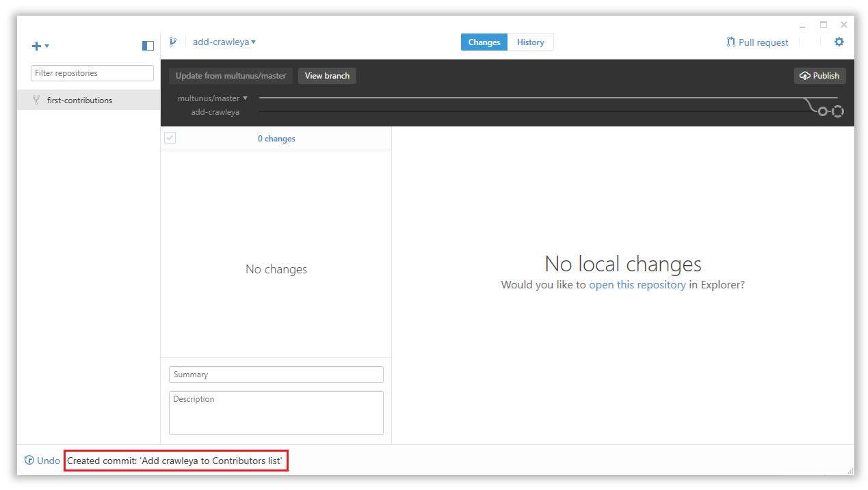Publish the branch with Publish button
The image size is (868, 490).
(x=819, y=76)
